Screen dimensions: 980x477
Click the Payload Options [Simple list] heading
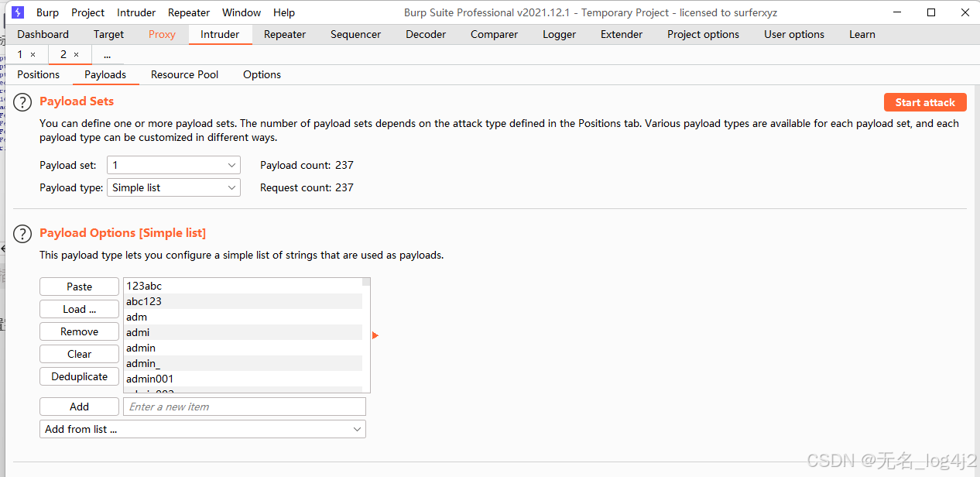point(122,233)
